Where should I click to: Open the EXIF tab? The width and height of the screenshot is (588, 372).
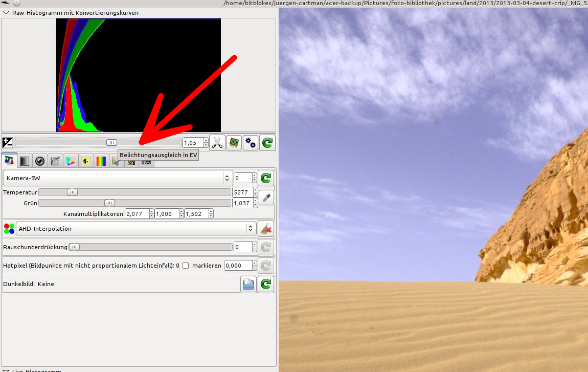[x=146, y=163]
